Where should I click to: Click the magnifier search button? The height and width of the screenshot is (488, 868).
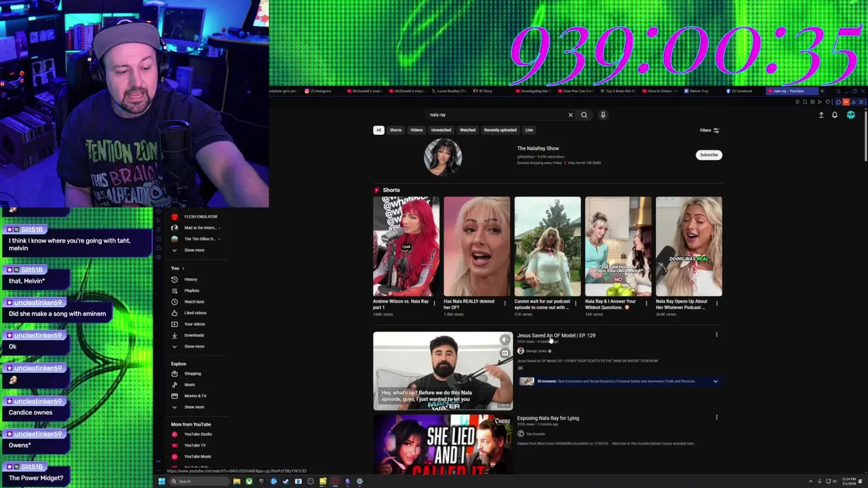tap(584, 115)
